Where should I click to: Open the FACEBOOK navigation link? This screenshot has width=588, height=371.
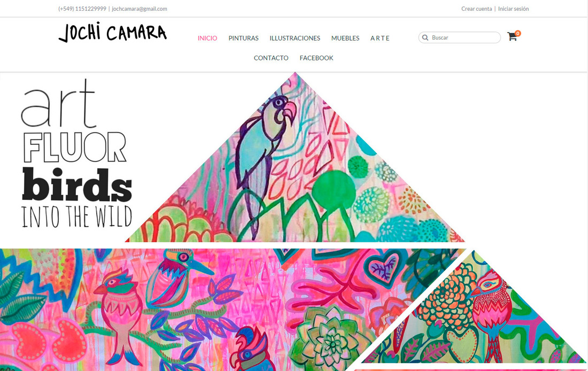[x=316, y=58]
